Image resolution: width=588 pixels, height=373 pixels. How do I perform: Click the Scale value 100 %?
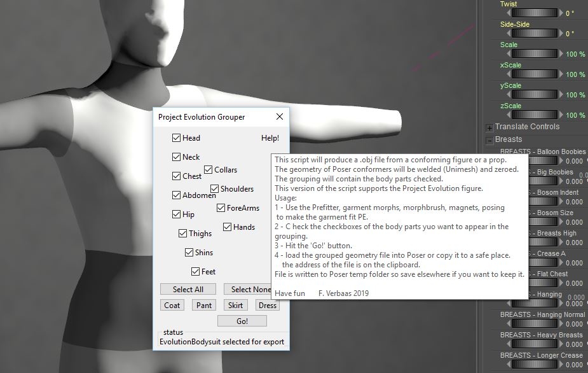click(x=575, y=54)
